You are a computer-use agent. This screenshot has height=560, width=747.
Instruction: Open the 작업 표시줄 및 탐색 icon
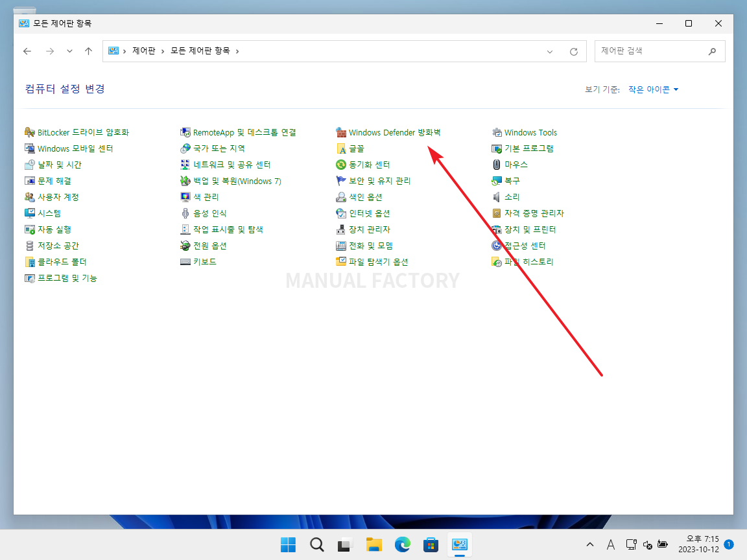(x=185, y=229)
